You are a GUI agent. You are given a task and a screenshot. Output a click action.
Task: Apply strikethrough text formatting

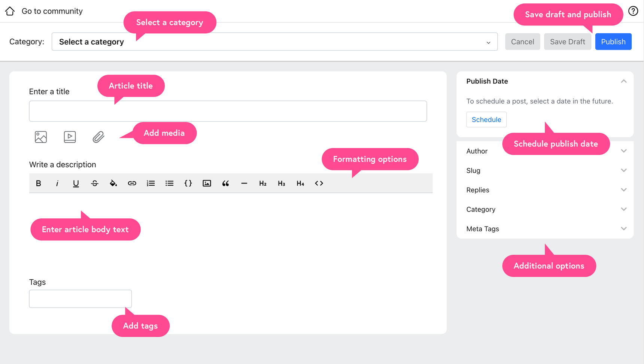95,183
